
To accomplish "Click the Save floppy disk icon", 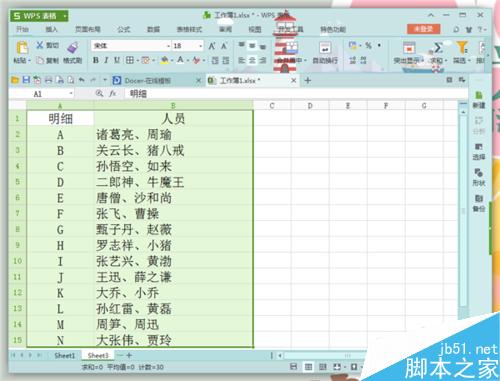I will [x=26, y=80].
